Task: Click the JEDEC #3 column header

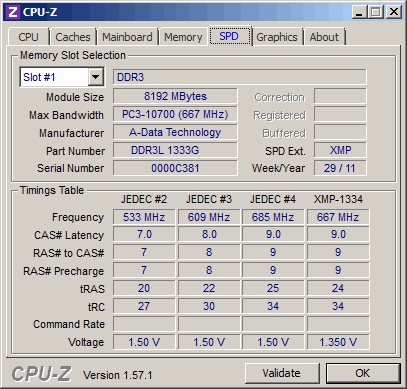Action: (x=209, y=199)
